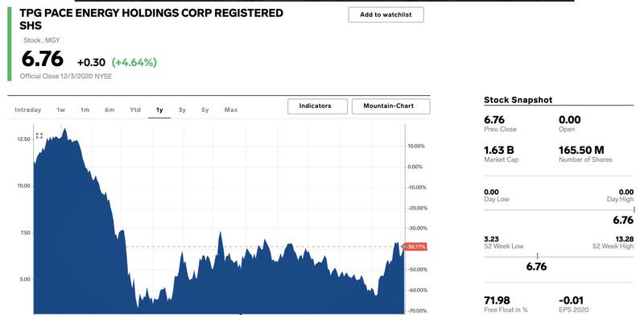
Task: Select the 6m time range
Action: pyautogui.click(x=109, y=110)
